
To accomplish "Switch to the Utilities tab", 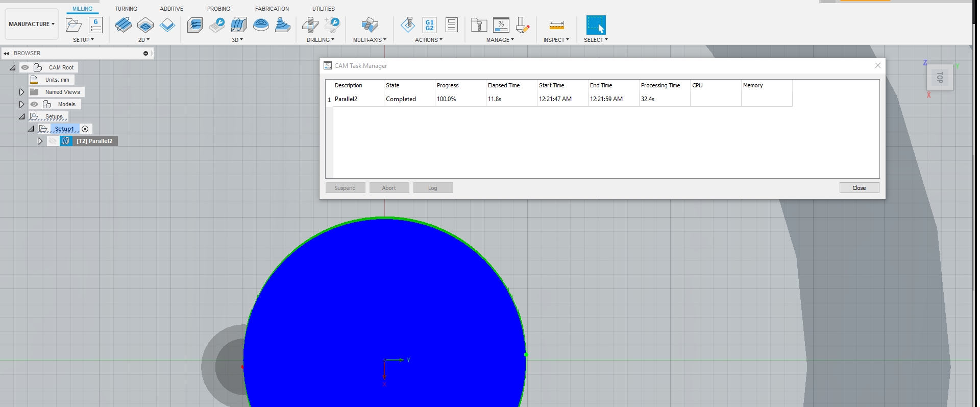I will point(324,9).
